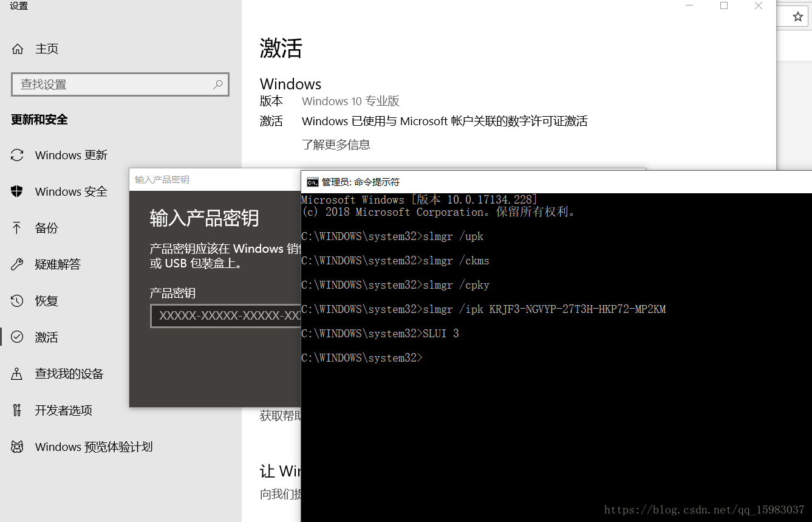Focus the 查找设置 search field
812x522 pixels.
[x=120, y=84]
